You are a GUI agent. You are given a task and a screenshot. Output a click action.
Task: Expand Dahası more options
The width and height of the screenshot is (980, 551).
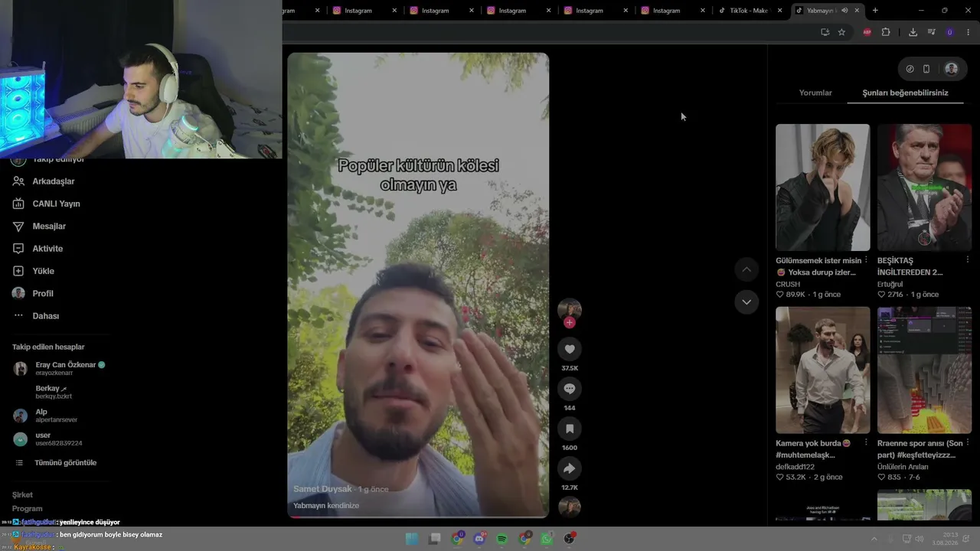[x=46, y=316]
